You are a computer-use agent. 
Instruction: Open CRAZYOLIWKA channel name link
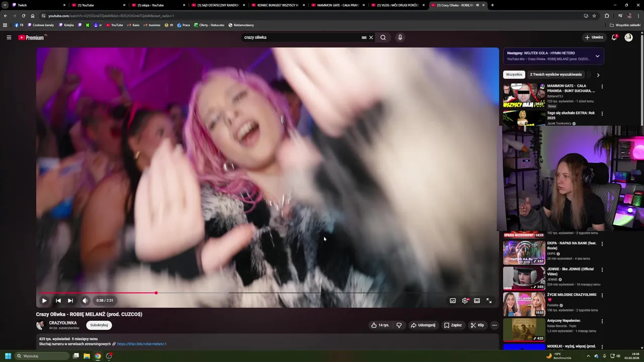(x=63, y=323)
